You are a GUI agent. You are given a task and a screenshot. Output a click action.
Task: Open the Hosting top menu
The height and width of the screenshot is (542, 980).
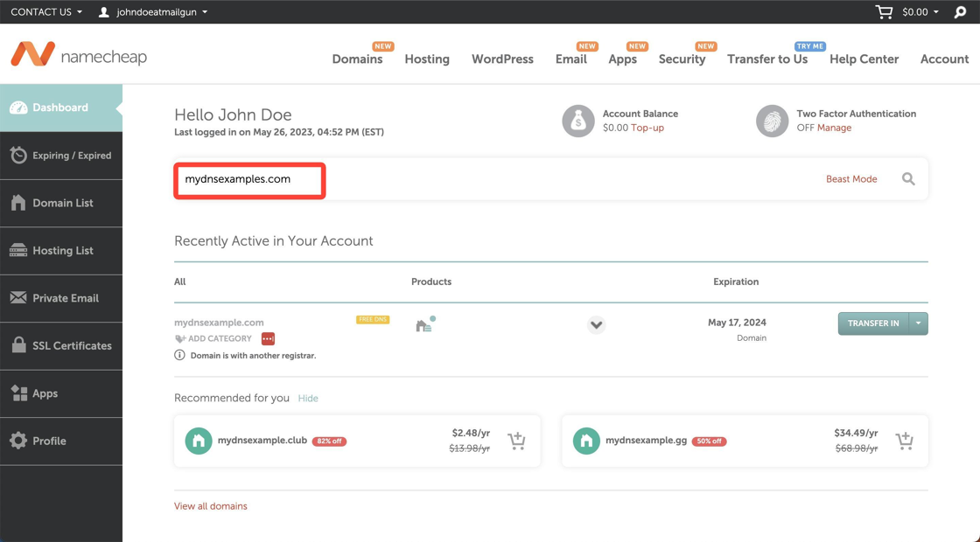pos(427,59)
